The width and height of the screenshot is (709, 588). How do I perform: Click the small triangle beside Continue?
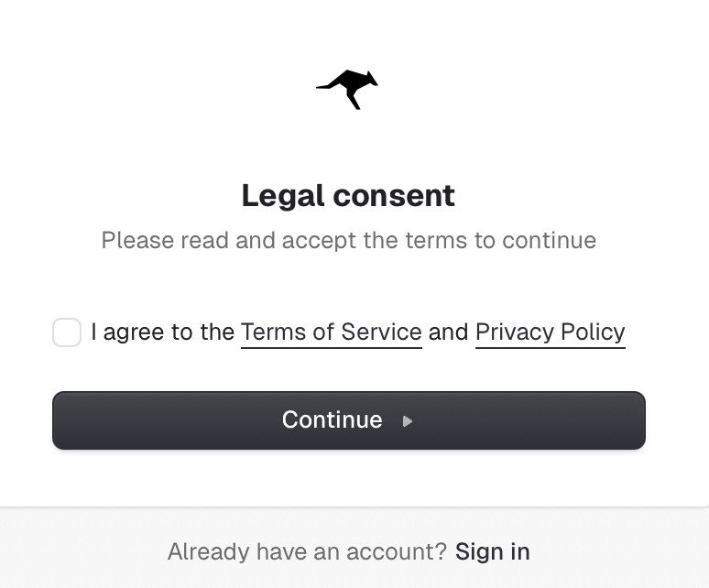pos(408,421)
